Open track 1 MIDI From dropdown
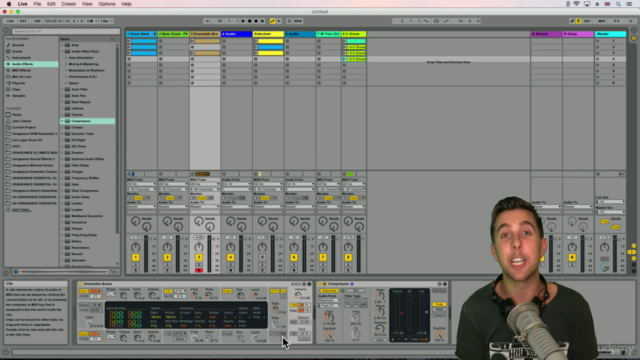Viewport: 640px width, 360px height. [141, 184]
